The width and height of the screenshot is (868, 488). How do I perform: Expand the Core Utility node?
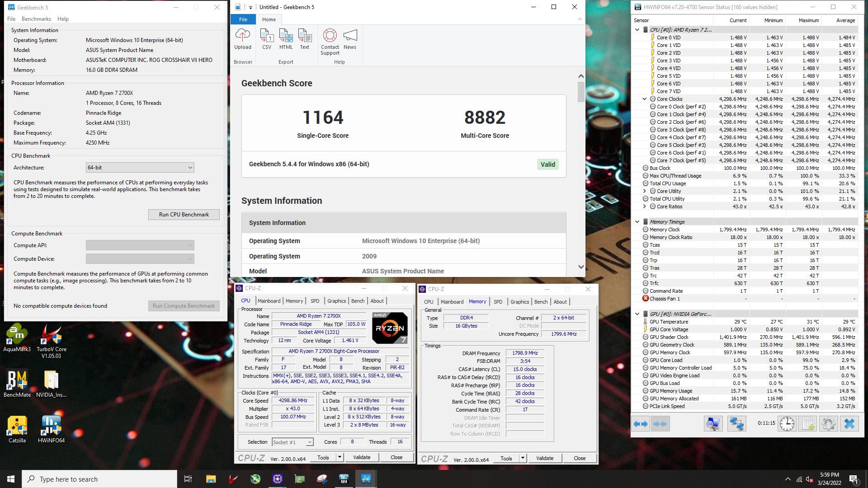[x=645, y=191]
